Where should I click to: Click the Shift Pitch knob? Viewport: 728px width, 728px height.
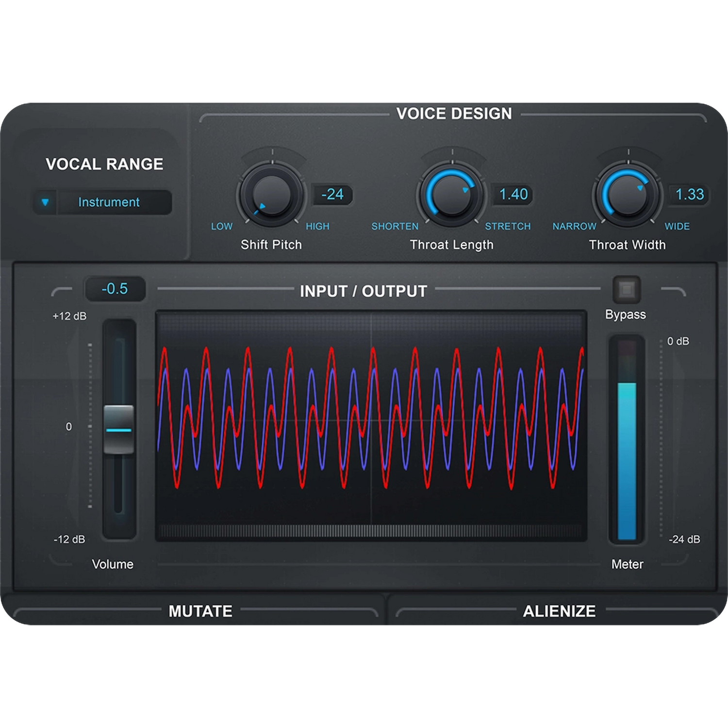[x=271, y=195]
